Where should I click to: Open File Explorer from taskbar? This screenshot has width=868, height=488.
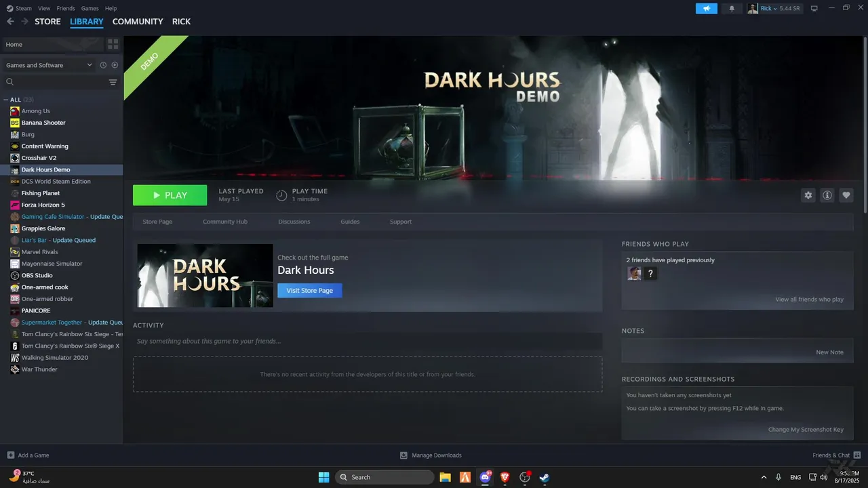coord(445,477)
